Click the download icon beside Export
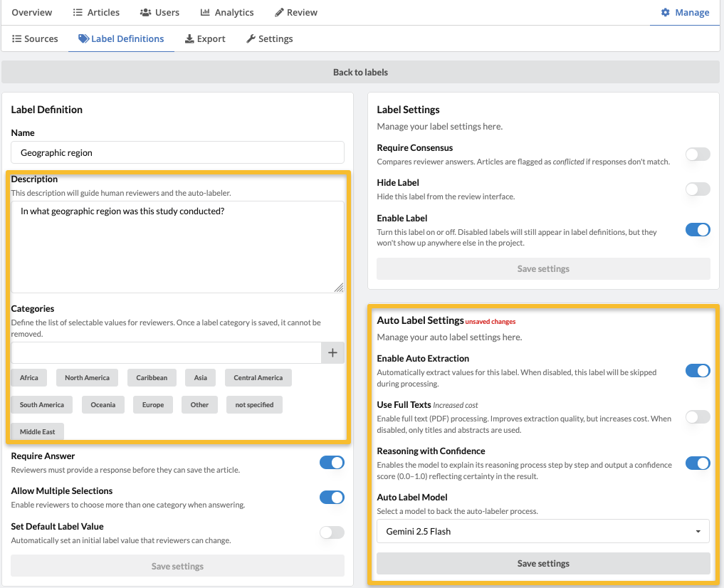This screenshot has width=724, height=588. (x=189, y=39)
